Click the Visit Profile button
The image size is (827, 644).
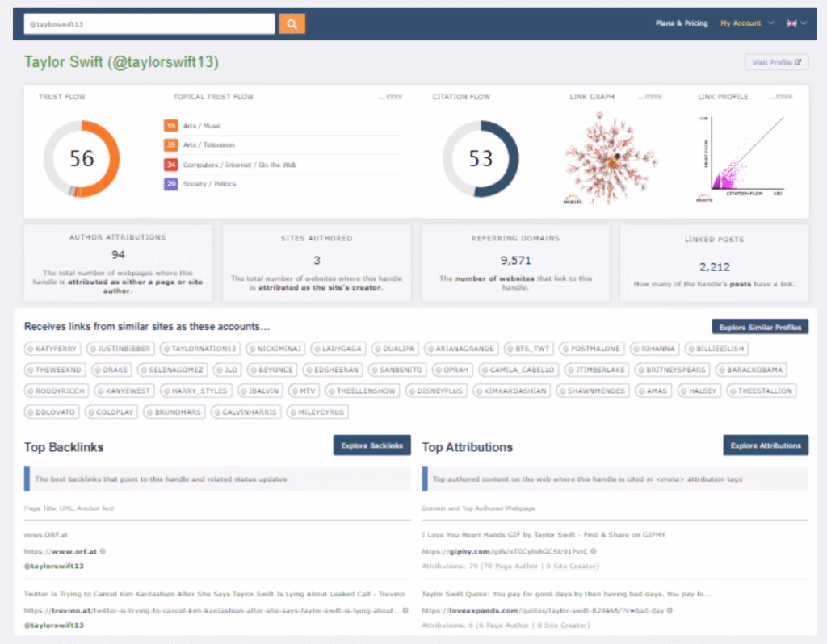coord(775,62)
